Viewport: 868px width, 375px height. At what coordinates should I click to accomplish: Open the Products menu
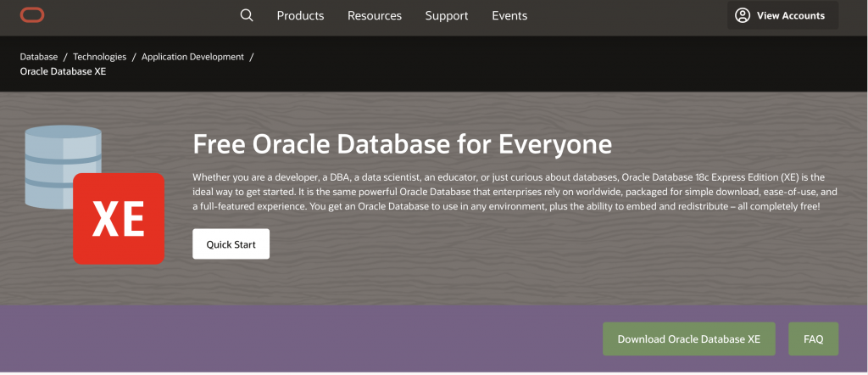[x=300, y=15]
